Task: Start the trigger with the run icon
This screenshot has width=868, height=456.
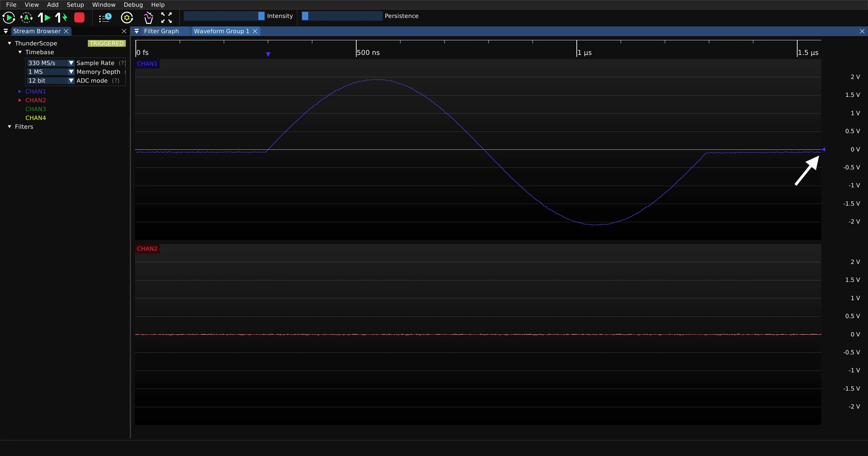Action: pyautogui.click(x=8, y=18)
